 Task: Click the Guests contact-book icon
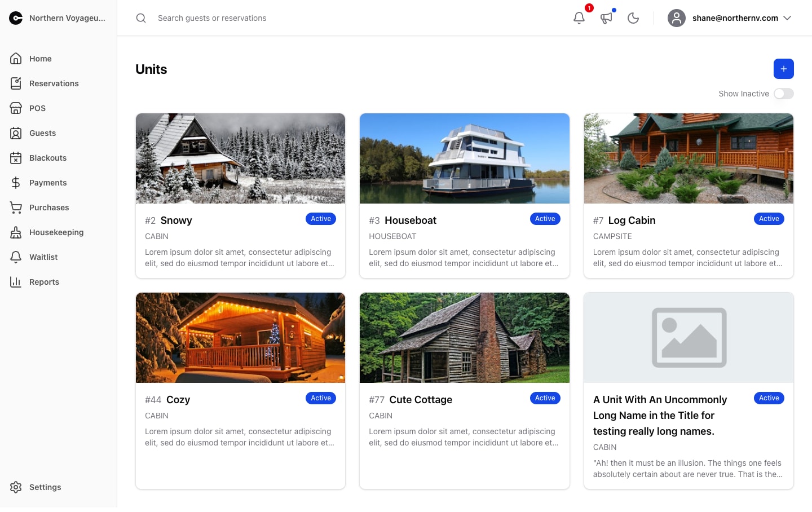click(16, 133)
